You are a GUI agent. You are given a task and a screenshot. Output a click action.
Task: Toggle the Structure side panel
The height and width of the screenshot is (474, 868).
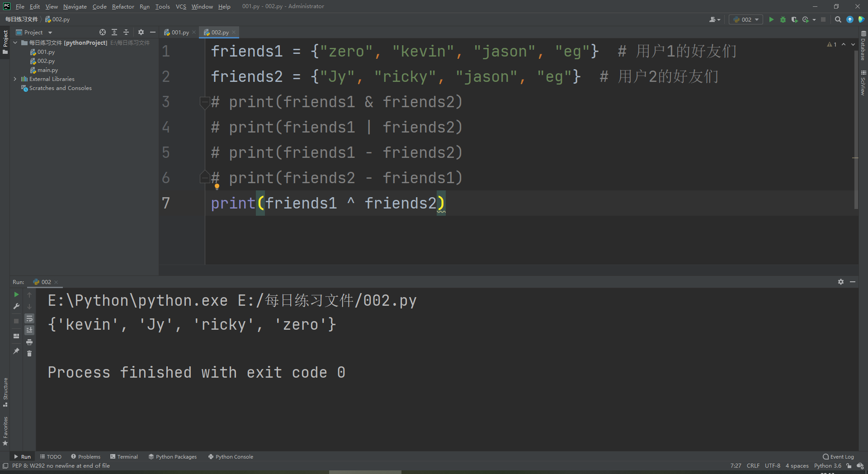[x=5, y=392]
